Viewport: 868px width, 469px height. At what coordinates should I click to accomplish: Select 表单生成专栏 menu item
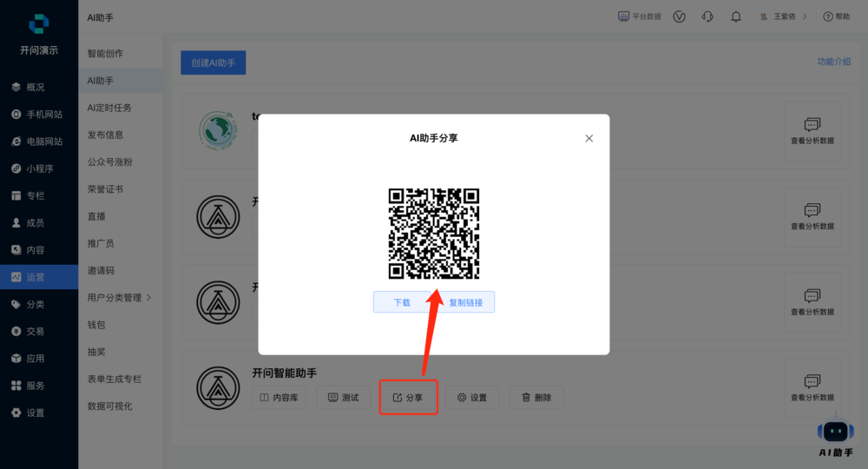click(120, 379)
